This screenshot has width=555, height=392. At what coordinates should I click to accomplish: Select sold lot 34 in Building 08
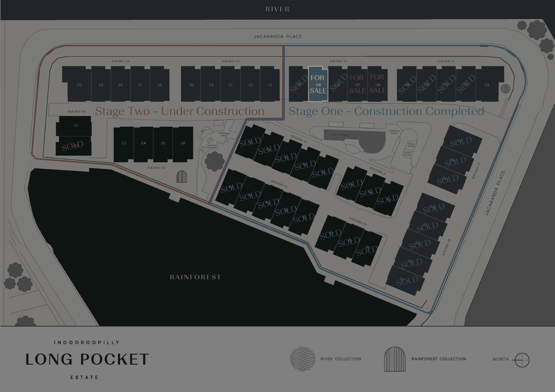point(406,281)
